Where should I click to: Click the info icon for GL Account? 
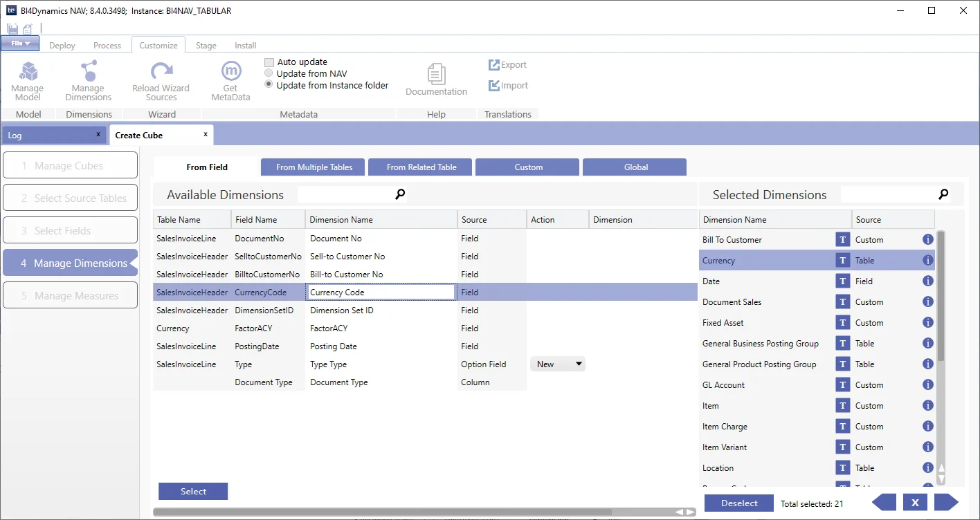point(928,385)
